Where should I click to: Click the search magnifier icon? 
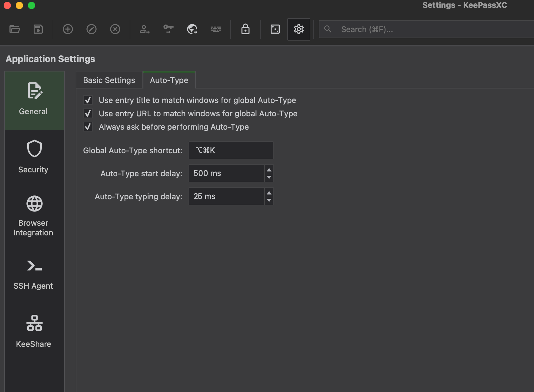pos(328,29)
